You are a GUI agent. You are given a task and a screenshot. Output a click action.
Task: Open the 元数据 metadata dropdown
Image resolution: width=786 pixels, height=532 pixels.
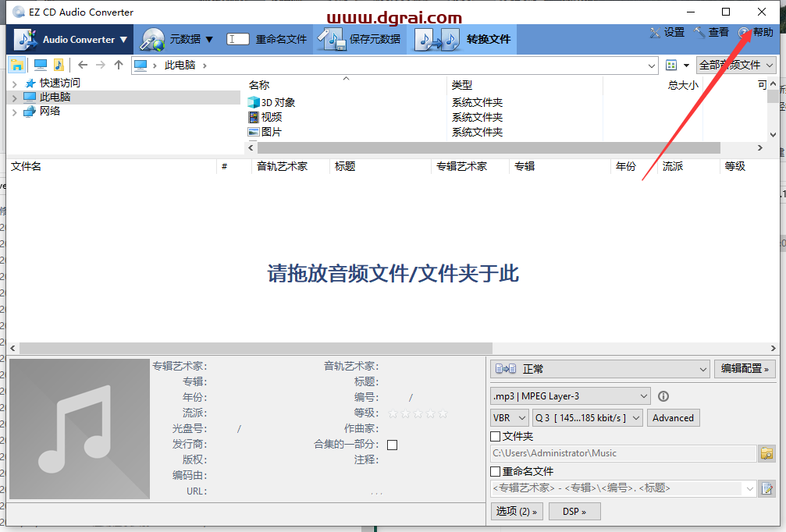pos(176,39)
